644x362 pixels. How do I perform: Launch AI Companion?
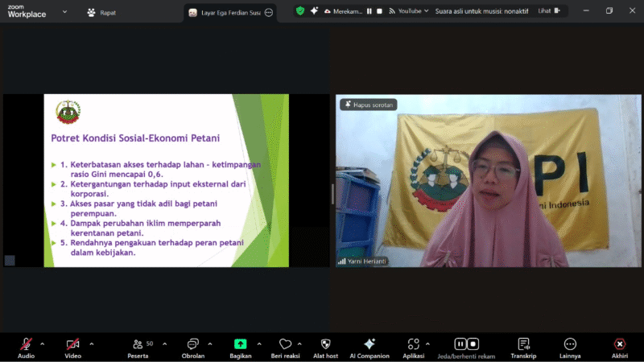(369, 344)
